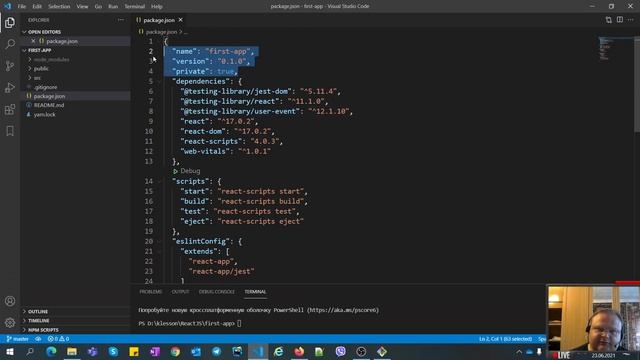Split the editor to the right
The height and width of the screenshot is (360, 640).
(620, 20)
